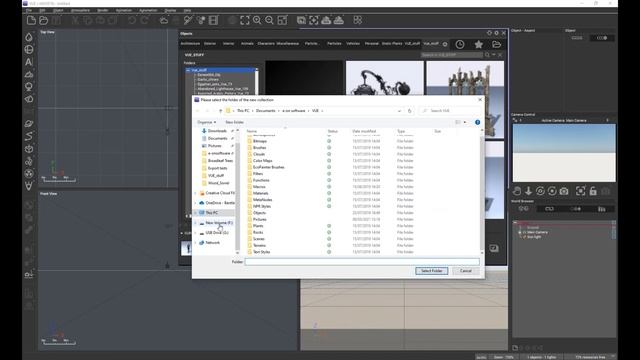Click the Undo arrow in top toolbar
Image resolution: width=640 pixels, height=360 pixels.
(x=132, y=20)
